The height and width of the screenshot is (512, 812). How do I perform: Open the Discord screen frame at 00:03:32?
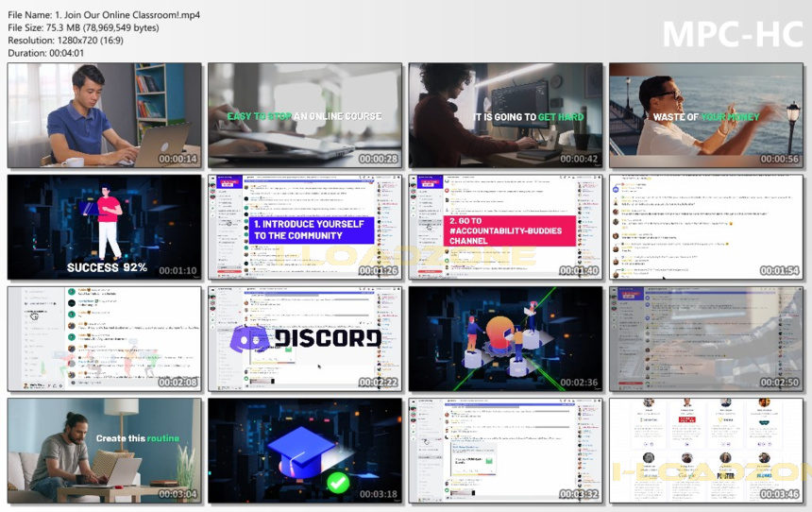[505, 451]
